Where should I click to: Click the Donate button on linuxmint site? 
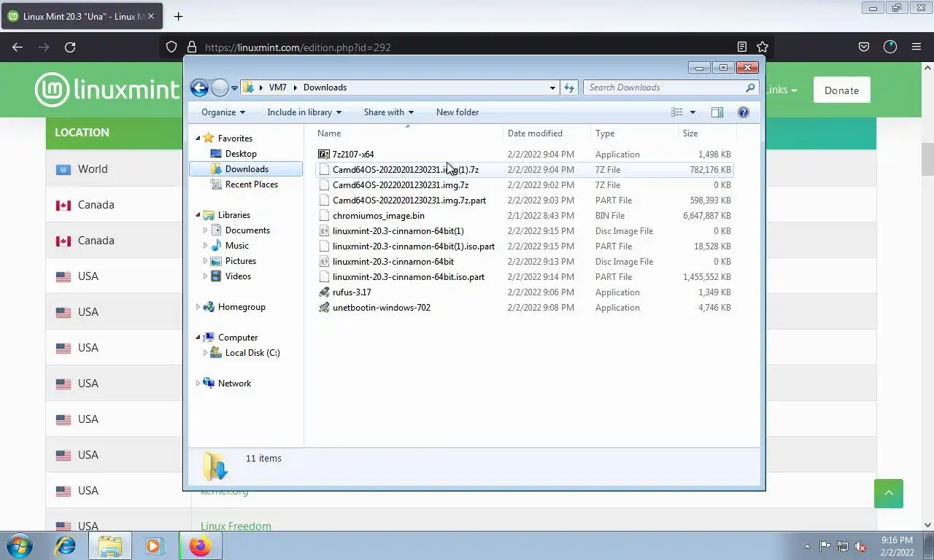pos(841,90)
